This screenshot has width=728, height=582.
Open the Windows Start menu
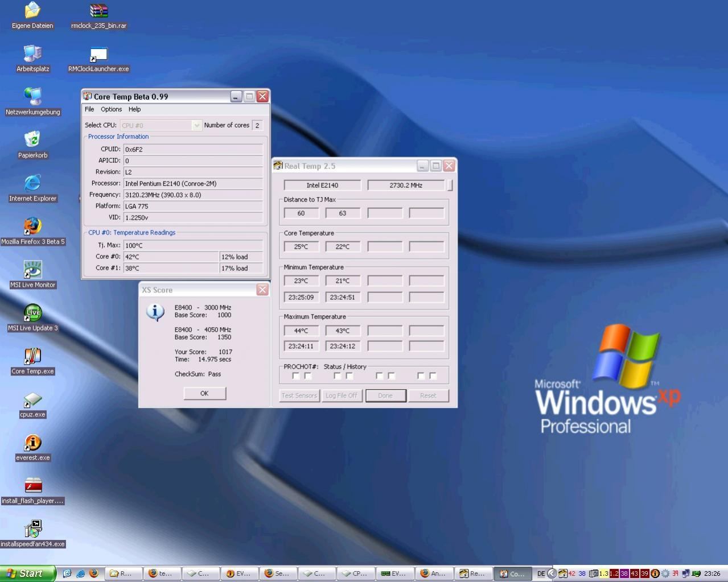(x=27, y=573)
